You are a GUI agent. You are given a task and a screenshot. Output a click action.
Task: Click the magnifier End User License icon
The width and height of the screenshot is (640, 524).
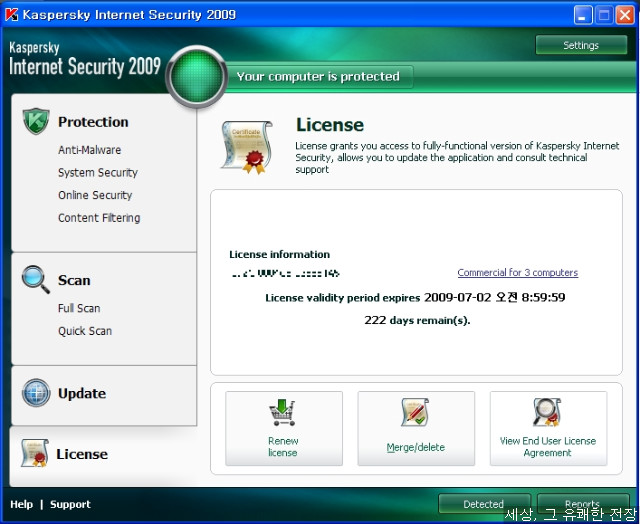547,412
